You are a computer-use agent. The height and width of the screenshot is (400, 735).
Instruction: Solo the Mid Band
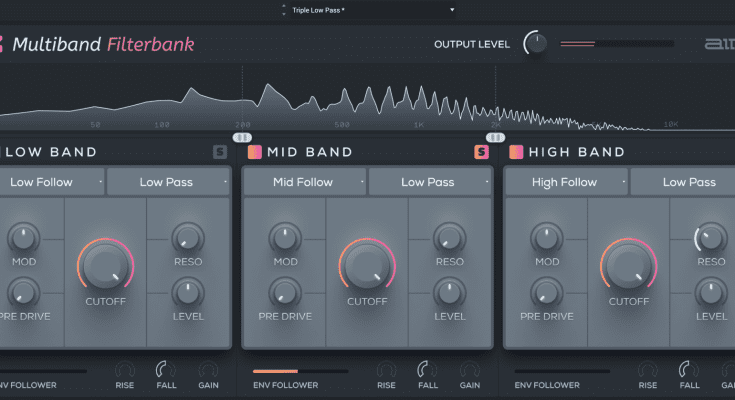tap(482, 152)
